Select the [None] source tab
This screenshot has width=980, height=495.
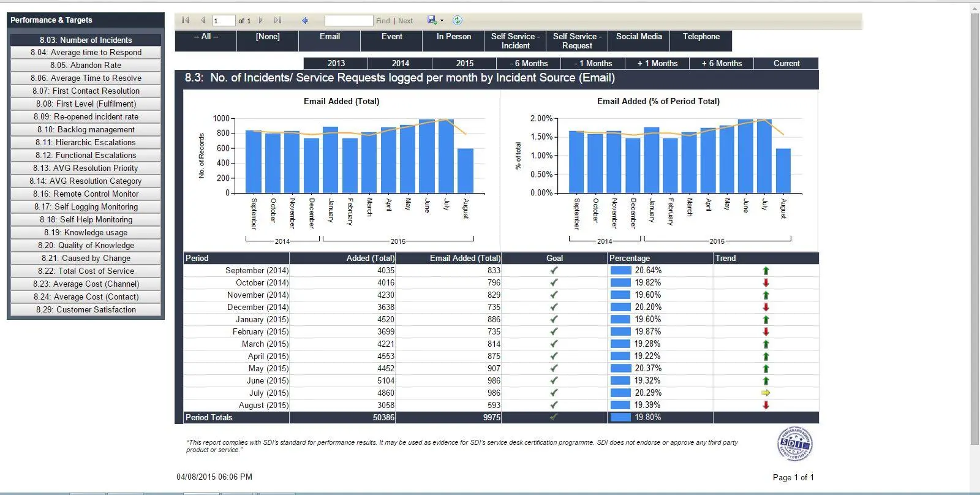pos(268,41)
